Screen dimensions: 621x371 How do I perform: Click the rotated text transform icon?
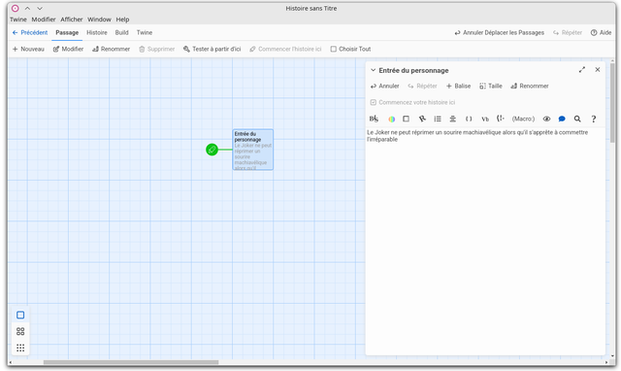(x=422, y=119)
